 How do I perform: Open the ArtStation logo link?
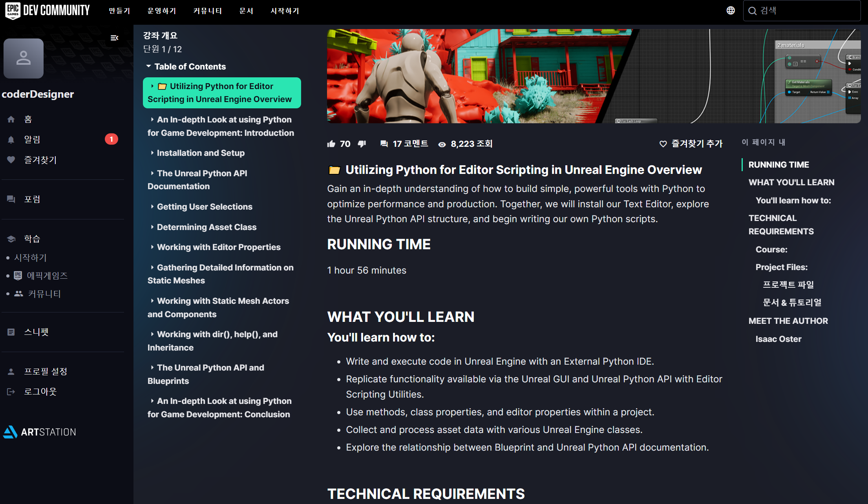(x=40, y=432)
